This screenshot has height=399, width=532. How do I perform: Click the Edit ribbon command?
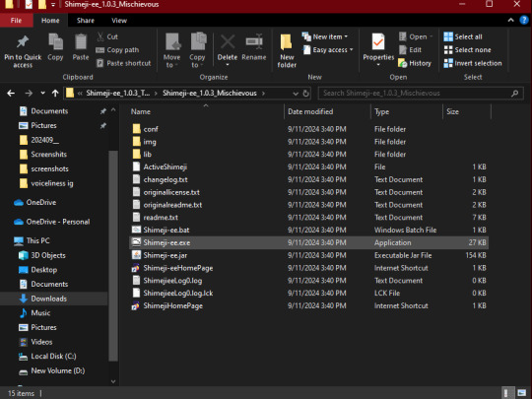point(410,50)
